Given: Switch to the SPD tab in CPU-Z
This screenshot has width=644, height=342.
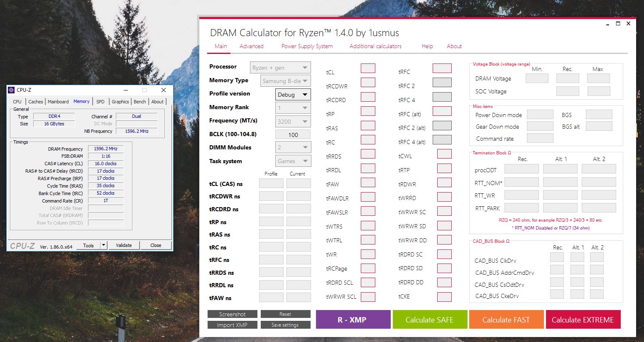Looking at the screenshot, I should coord(100,102).
